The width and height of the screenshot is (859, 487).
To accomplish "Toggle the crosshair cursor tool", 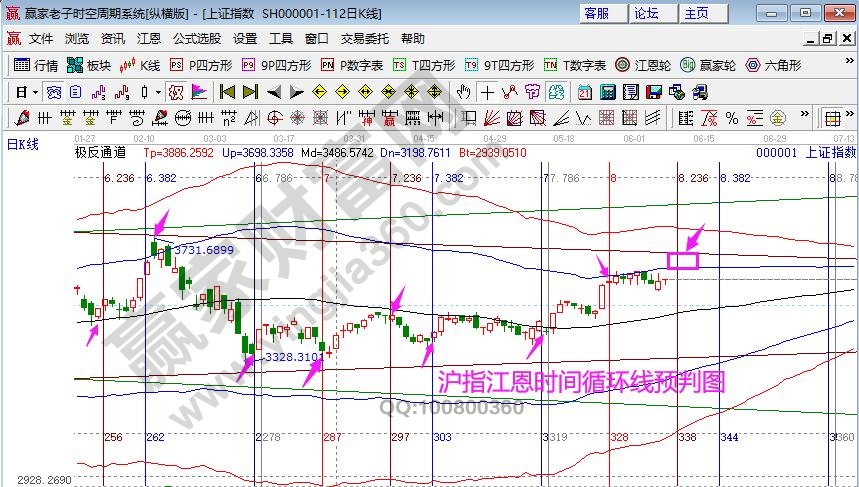I will 487,92.
